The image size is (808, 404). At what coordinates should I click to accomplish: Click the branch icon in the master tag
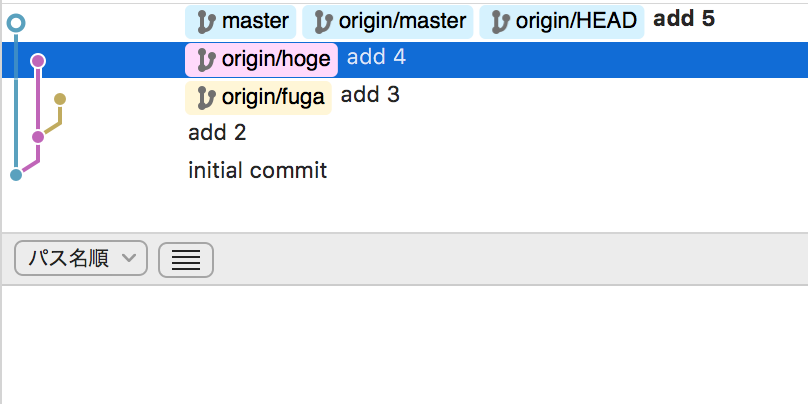[207, 23]
